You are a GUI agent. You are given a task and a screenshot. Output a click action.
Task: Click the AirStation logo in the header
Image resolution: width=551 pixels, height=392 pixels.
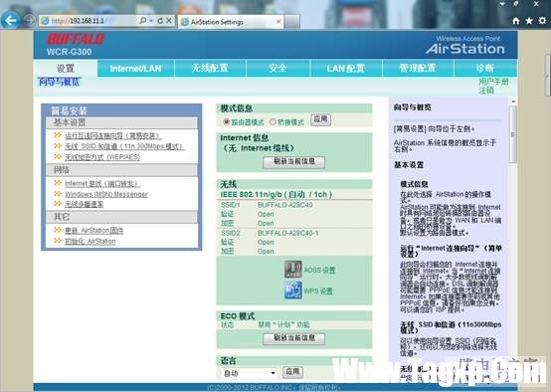(465, 49)
